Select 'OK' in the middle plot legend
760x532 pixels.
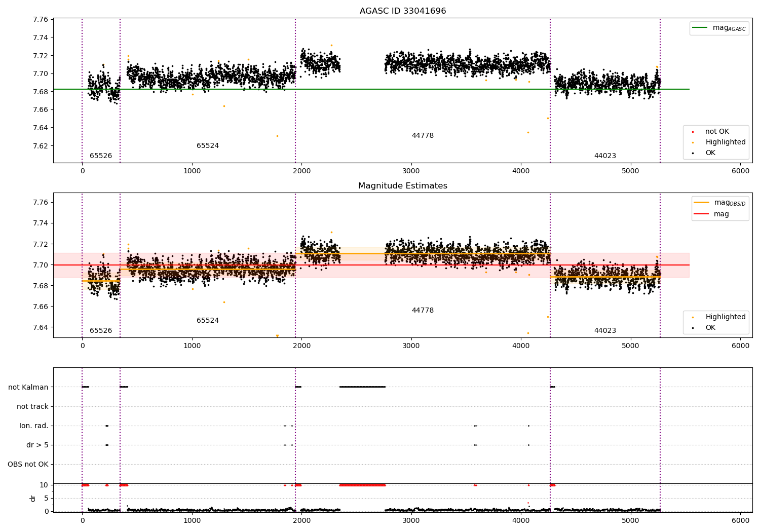click(x=704, y=328)
